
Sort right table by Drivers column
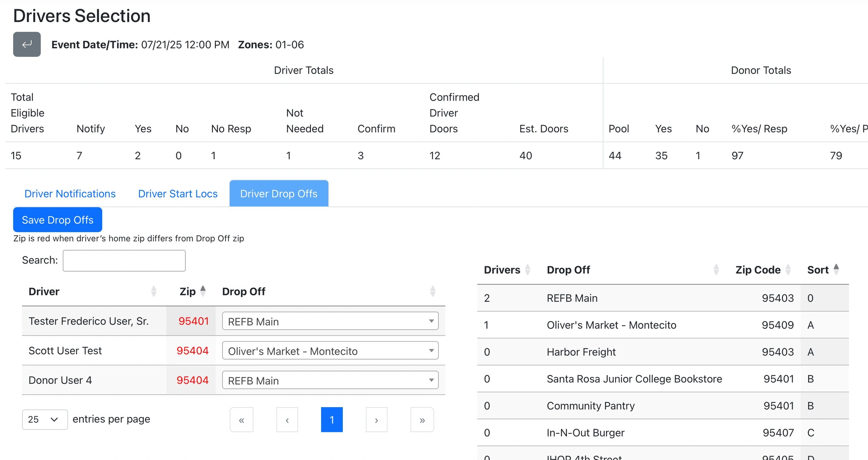[x=502, y=270]
